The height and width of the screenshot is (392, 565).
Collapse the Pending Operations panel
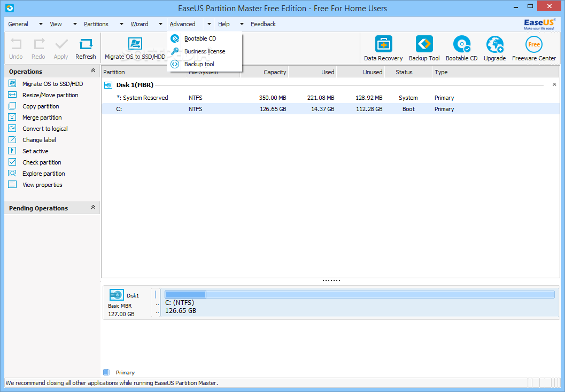pyautogui.click(x=93, y=207)
